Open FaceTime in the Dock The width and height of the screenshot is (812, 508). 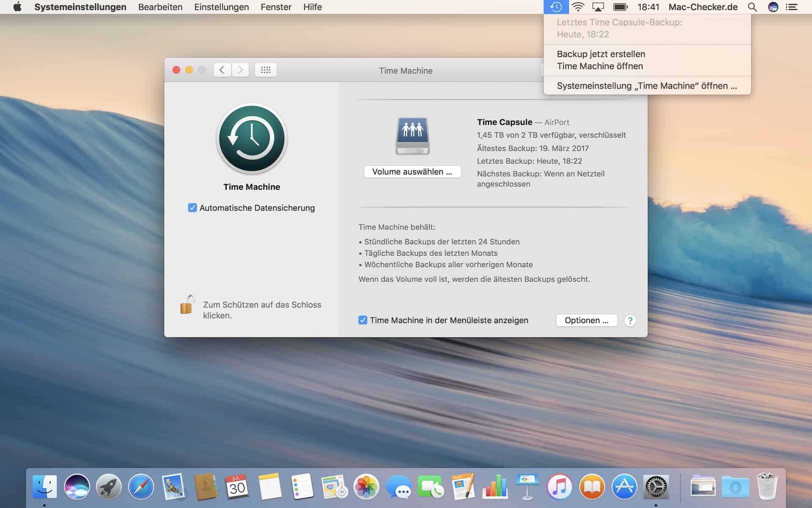coord(431,486)
